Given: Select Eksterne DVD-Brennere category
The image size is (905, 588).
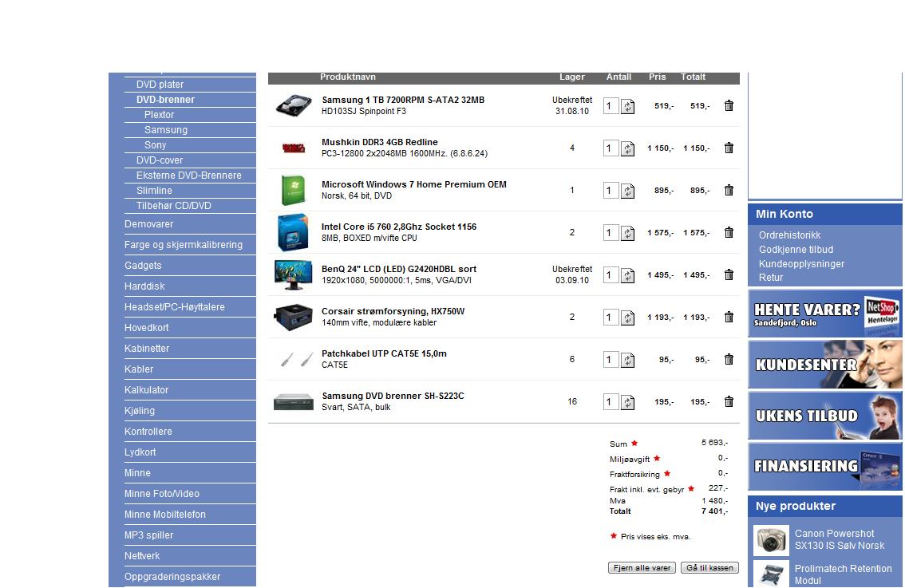Looking at the screenshot, I should (x=190, y=175).
